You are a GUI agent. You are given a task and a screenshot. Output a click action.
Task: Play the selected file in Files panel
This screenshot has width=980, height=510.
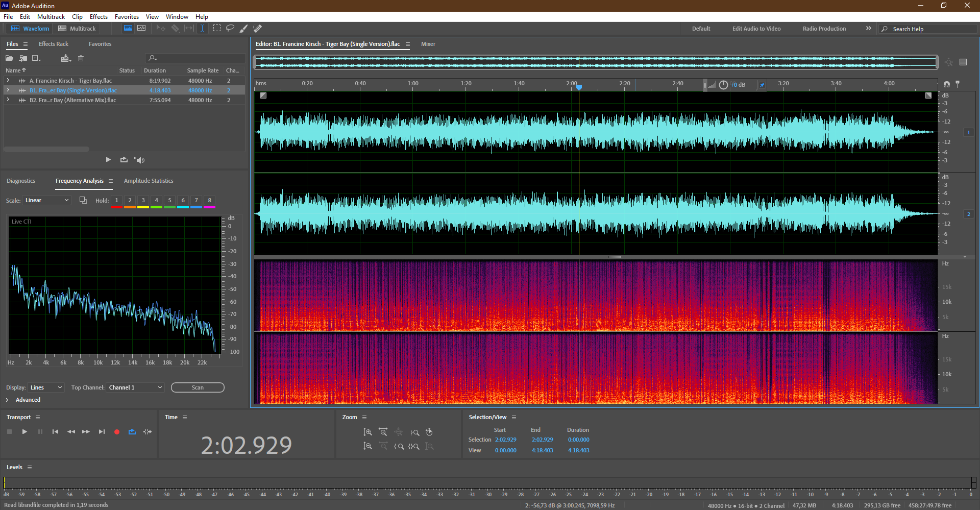tap(108, 160)
